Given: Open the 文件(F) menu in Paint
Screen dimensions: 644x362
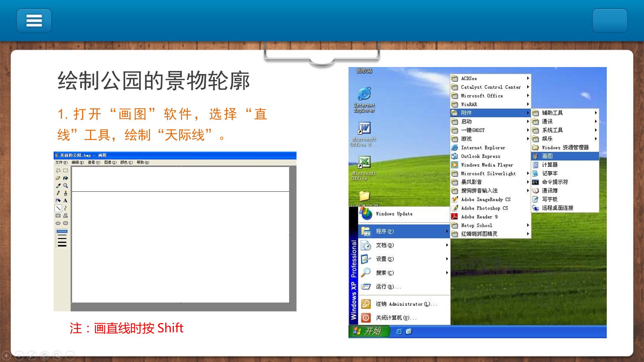Looking at the screenshot, I should 61,162.
